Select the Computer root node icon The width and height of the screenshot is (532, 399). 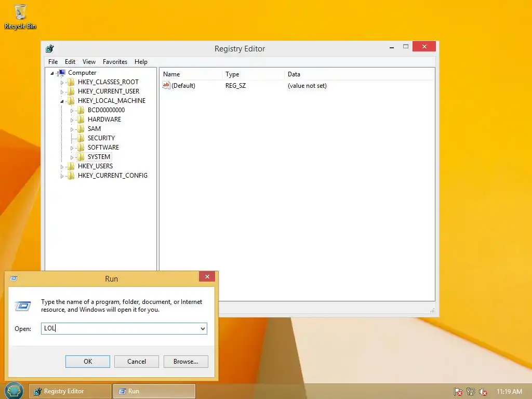tap(61, 73)
